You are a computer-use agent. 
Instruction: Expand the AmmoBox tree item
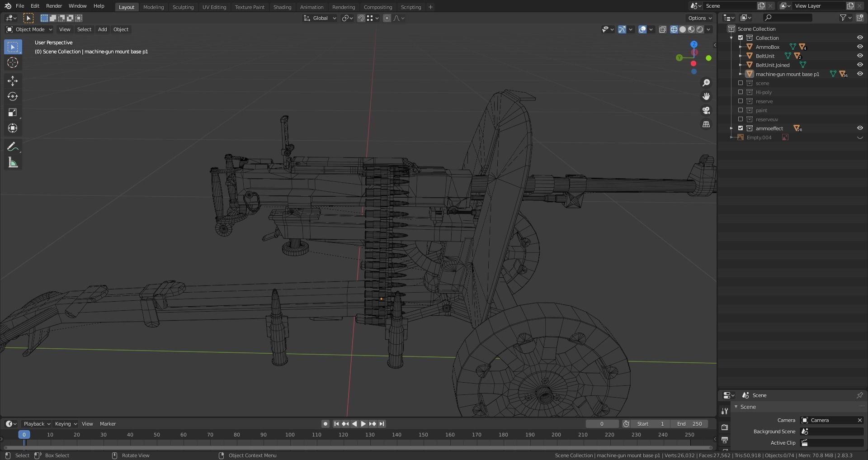740,47
